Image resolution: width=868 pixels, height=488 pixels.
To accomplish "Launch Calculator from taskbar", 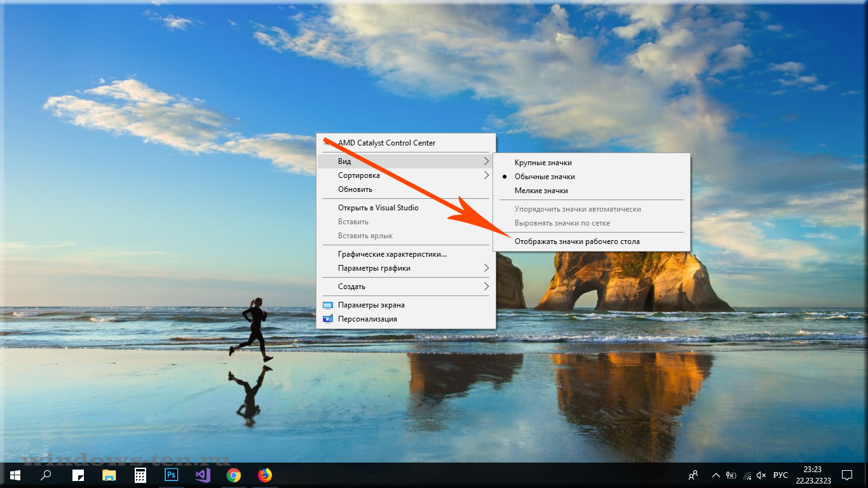I will [x=140, y=475].
